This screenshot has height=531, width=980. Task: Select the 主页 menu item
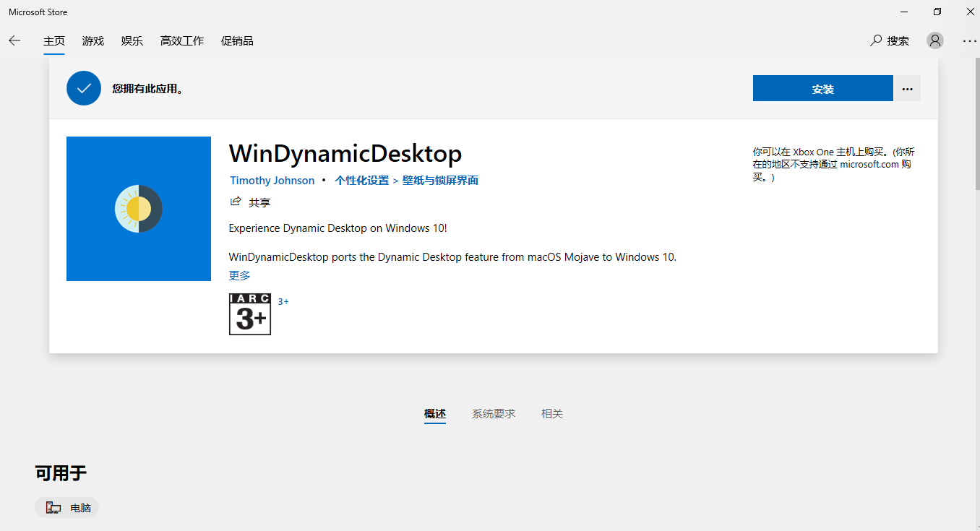point(54,40)
